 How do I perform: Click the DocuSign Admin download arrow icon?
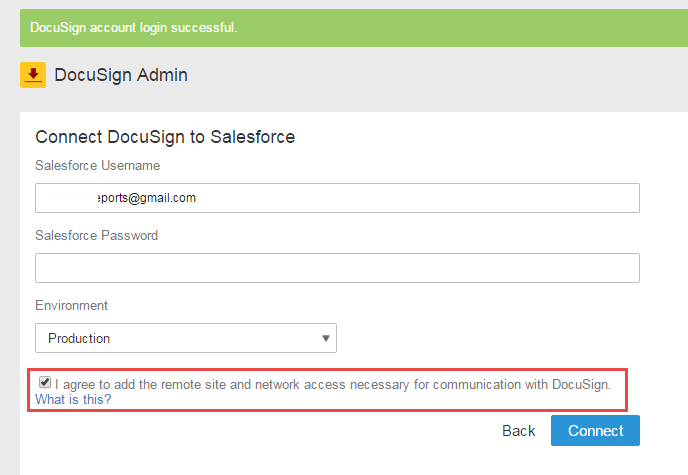(33, 75)
